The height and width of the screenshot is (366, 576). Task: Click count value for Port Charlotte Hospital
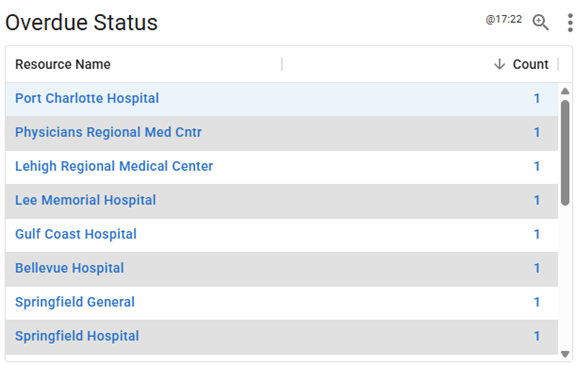tap(537, 98)
